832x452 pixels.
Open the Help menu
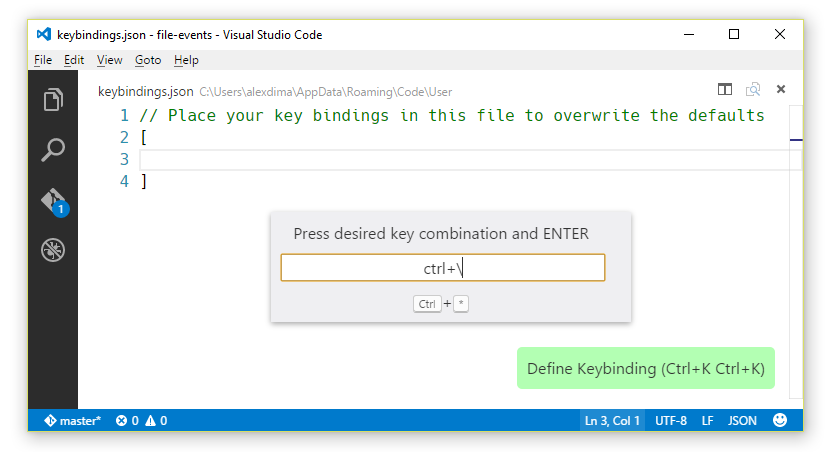(187, 60)
